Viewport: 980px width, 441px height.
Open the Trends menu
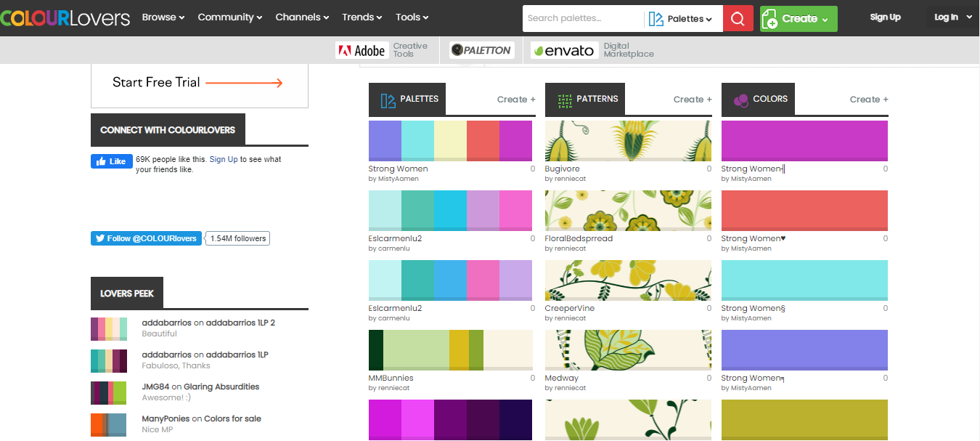point(362,17)
